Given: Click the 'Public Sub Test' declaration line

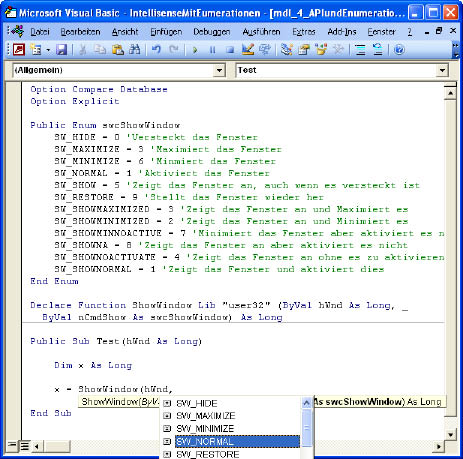Looking at the screenshot, I should click(x=116, y=341).
